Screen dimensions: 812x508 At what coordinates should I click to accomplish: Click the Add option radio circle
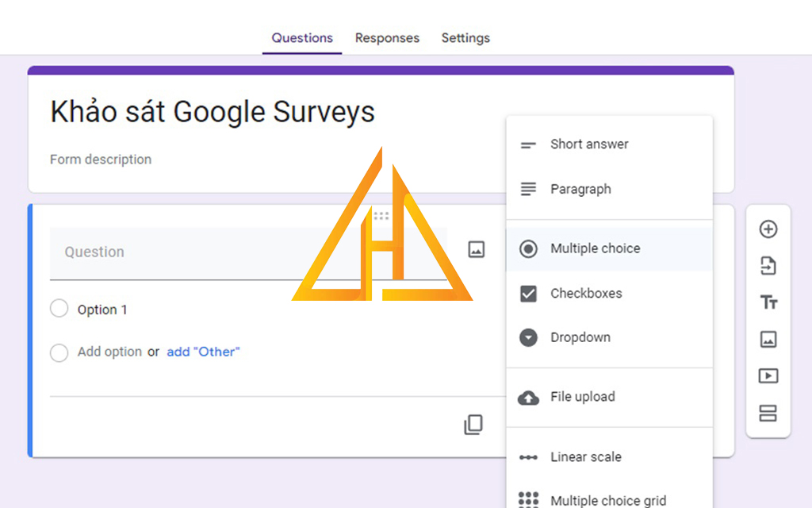[59, 352]
